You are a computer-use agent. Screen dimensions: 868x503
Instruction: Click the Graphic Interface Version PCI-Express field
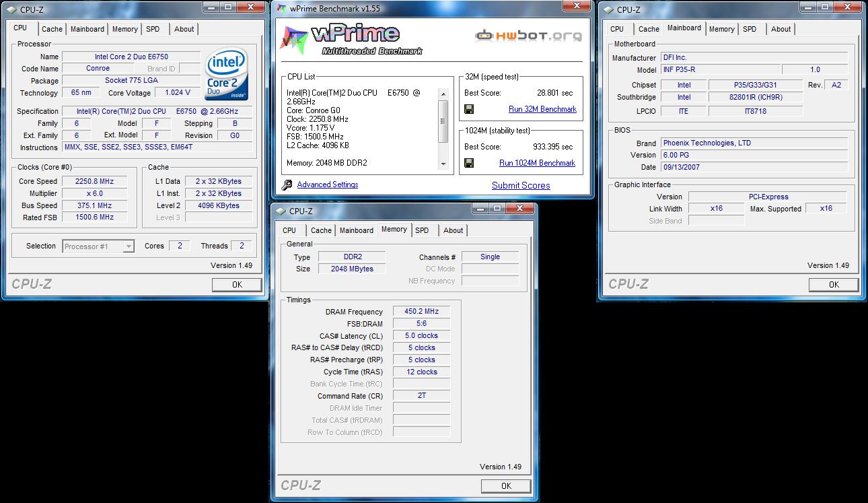[768, 197]
